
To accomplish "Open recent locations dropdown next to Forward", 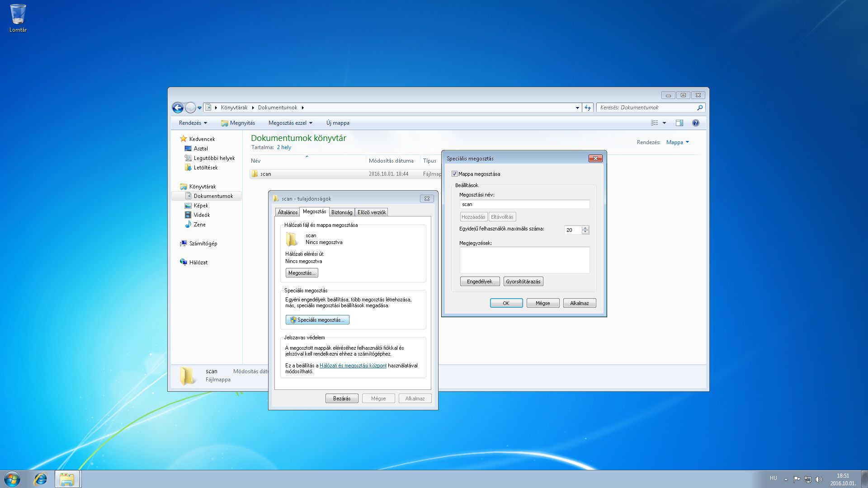I will pos(199,108).
